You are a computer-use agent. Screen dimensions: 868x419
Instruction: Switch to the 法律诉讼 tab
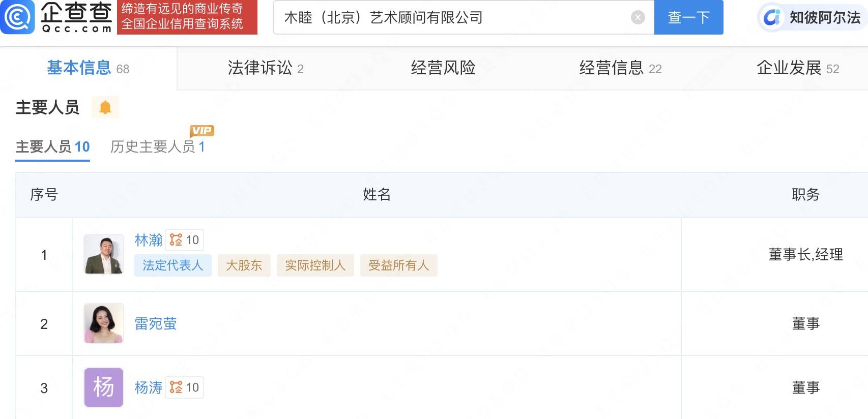point(266,68)
